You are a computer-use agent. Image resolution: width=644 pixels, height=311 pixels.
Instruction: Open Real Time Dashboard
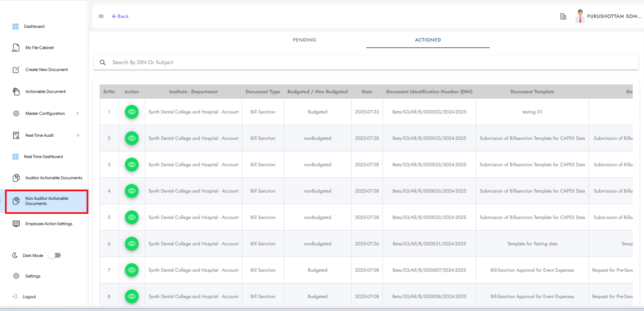click(43, 157)
